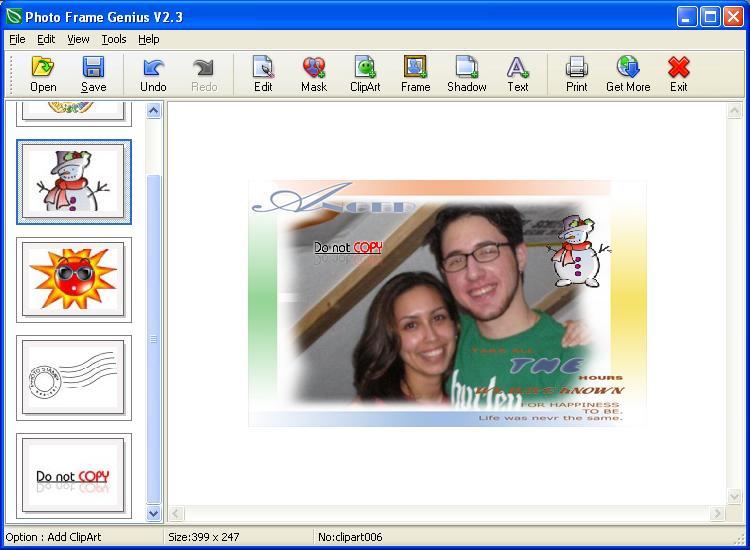The image size is (750, 550).
Task: Choose the Frame tool
Action: (415, 74)
